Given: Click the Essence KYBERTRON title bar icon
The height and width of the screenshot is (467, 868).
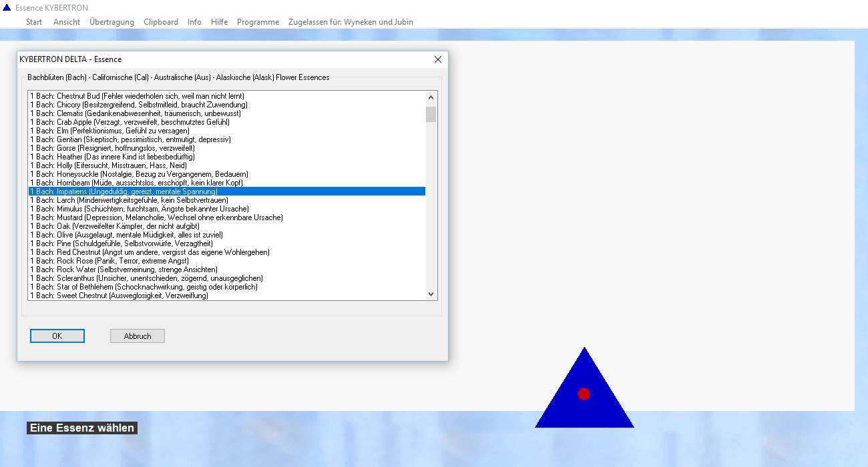Looking at the screenshot, I should (x=7, y=8).
